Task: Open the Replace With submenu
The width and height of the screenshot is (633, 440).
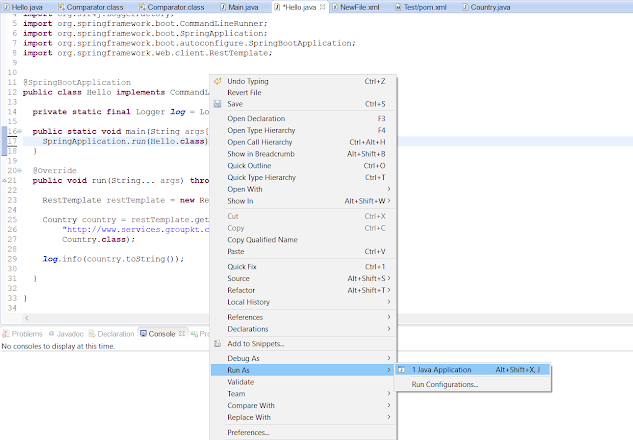Action: click(x=303, y=417)
